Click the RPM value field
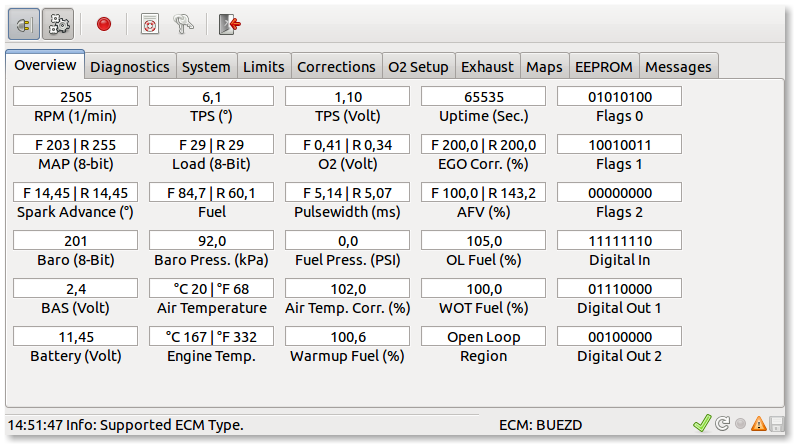The image size is (794, 444). tap(76, 97)
